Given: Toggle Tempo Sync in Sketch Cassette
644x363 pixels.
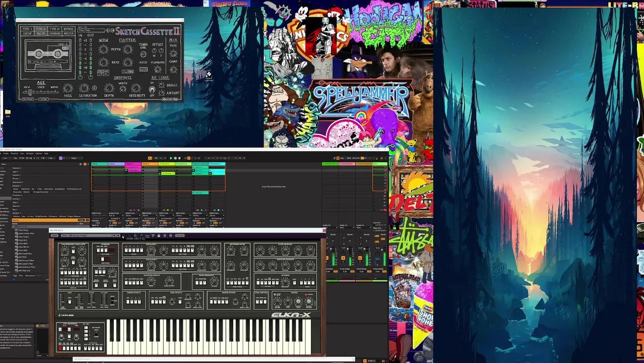Looking at the screenshot, I should pyautogui.click(x=143, y=54).
